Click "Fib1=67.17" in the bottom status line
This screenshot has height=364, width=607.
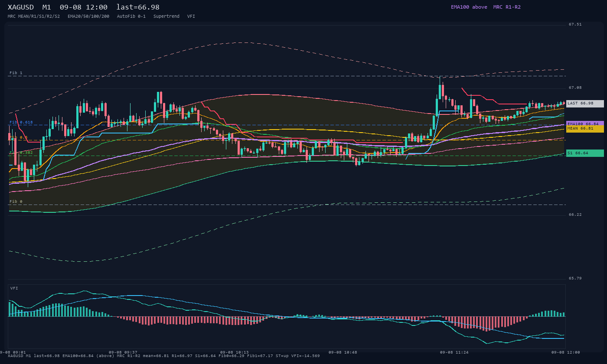(x=260, y=356)
